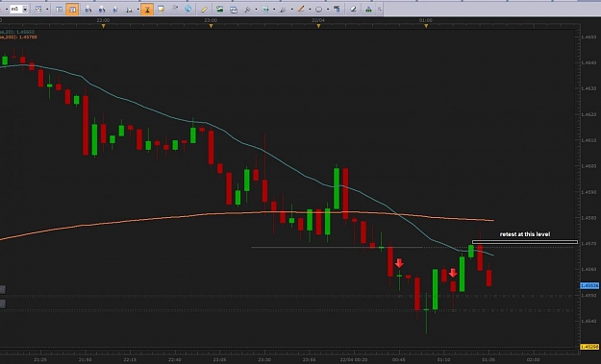The height and width of the screenshot is (364, 601).
Task: Click the chart cursor icon before the hourglass
Action: tap(129, 10)
